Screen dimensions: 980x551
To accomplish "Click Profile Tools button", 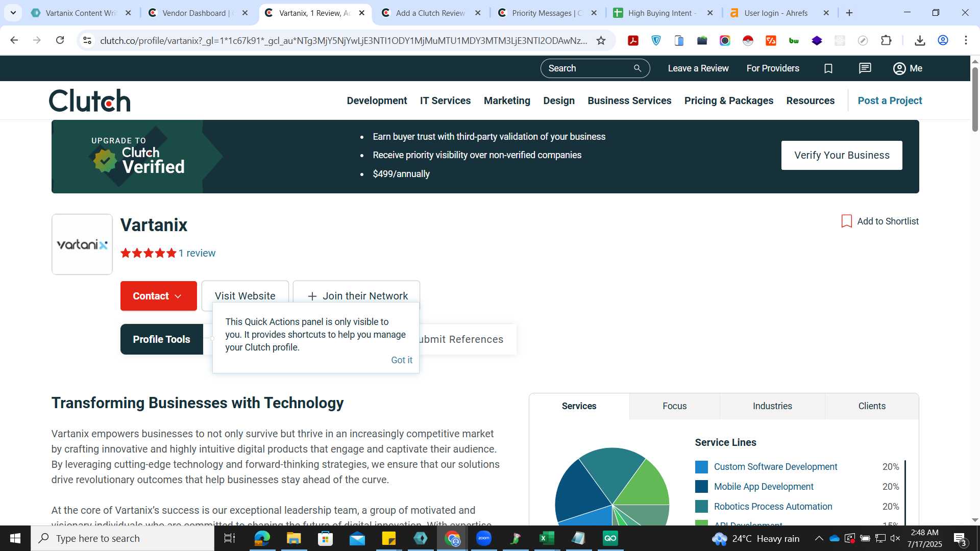I will click(161, 339).
